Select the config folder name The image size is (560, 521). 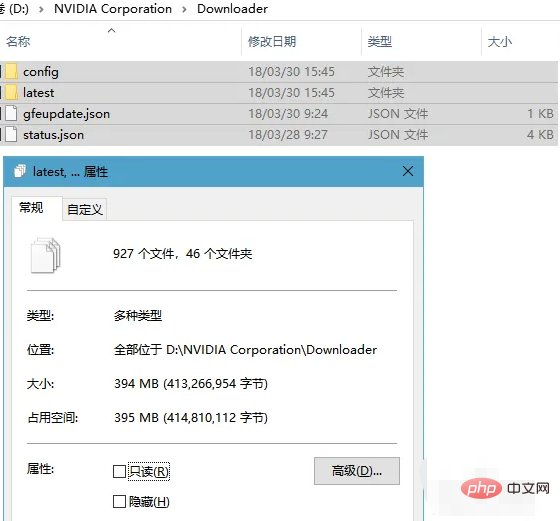coord(41,72)
